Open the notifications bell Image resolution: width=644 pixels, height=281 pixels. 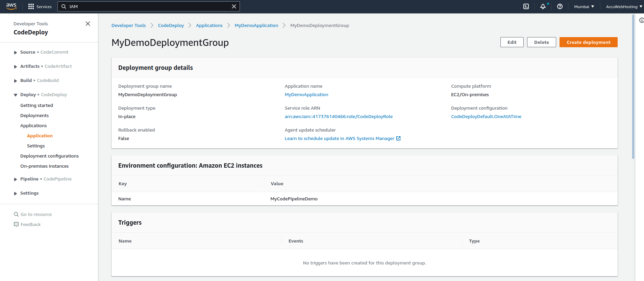(x=543, y=6)
